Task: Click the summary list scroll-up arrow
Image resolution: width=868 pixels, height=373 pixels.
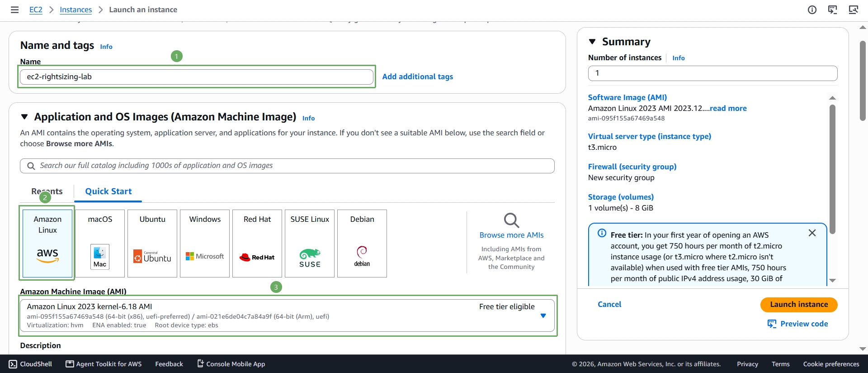Action: (x=832, y=98)
